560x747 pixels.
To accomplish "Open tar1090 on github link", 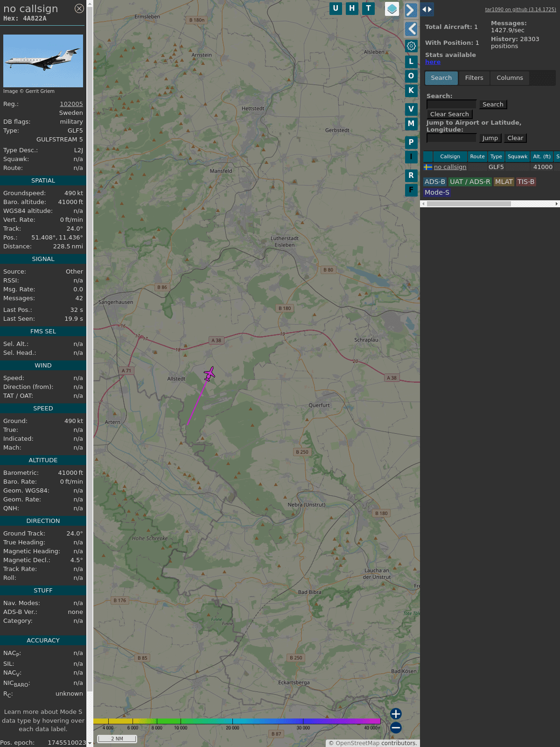I will tap(520, 9).
